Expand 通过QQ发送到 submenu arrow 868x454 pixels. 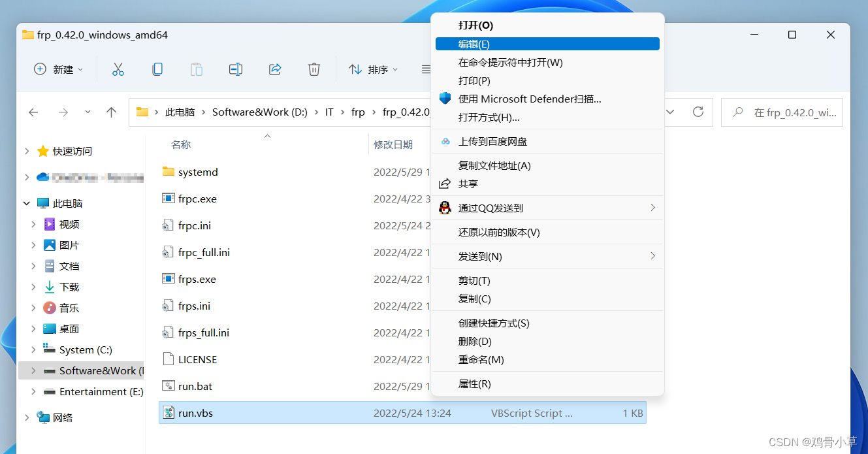click(652, 208)
